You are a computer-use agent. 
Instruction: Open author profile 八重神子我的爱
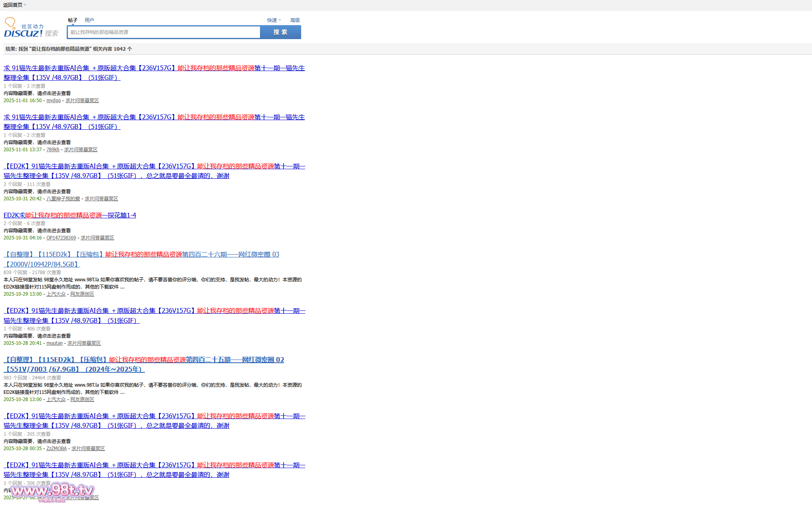pos(63,199)
